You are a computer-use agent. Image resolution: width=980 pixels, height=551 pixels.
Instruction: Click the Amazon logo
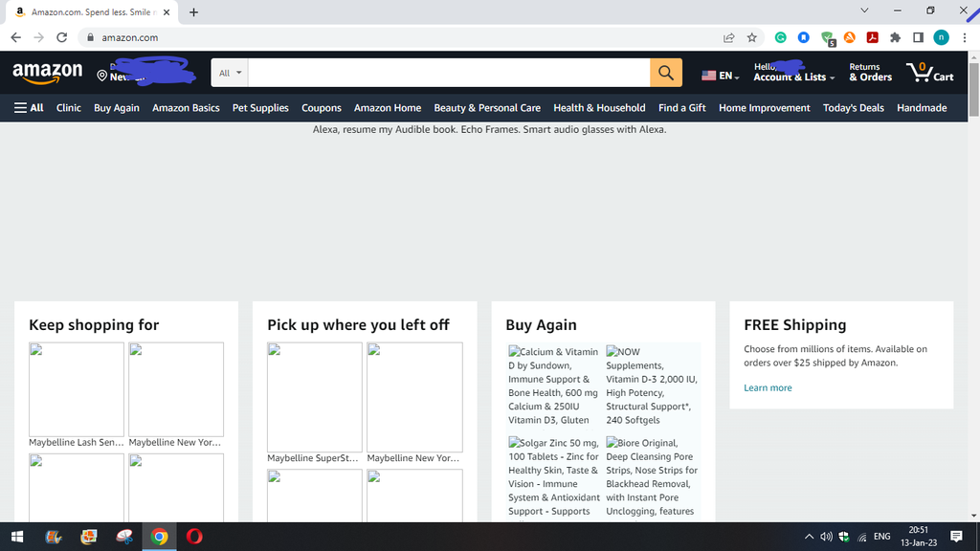[x=48, y=73]
